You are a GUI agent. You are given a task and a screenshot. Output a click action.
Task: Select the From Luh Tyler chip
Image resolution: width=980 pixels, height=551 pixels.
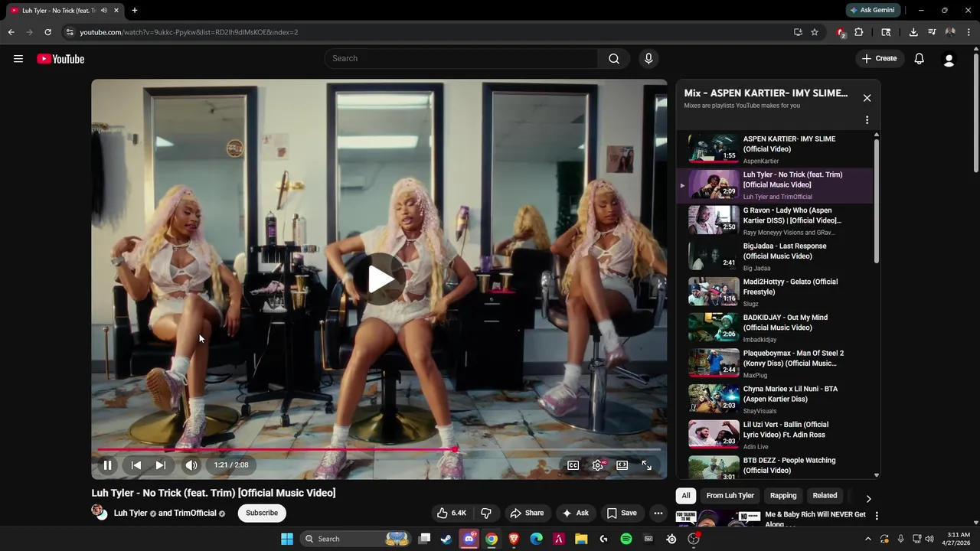(730, 495)
